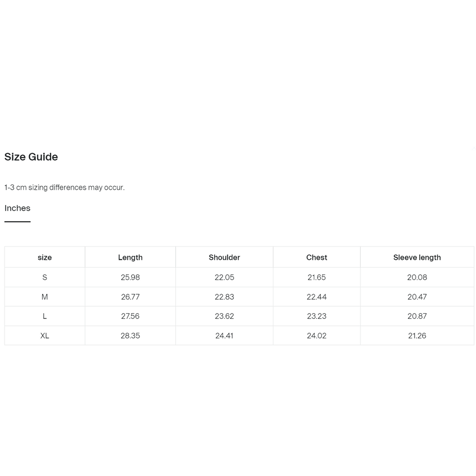
Task: Click the Shoulder column header
Action: pyautogui.click(x=225, y=258)
